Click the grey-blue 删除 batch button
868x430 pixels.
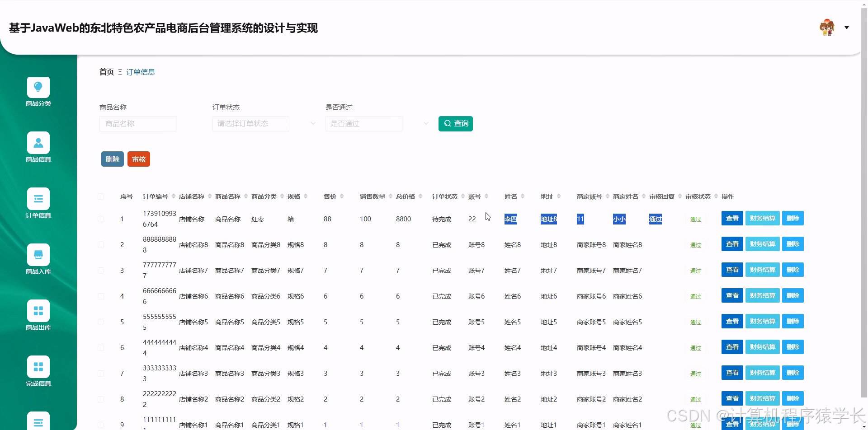point(113,159)
